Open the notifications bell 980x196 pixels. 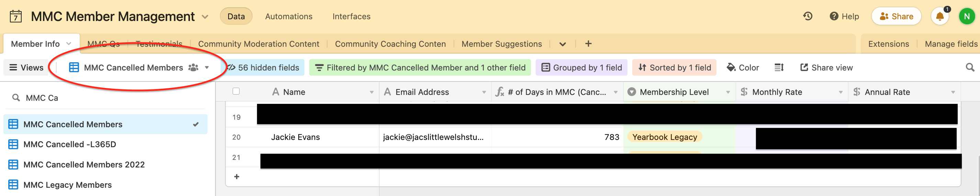click(940, 17)
